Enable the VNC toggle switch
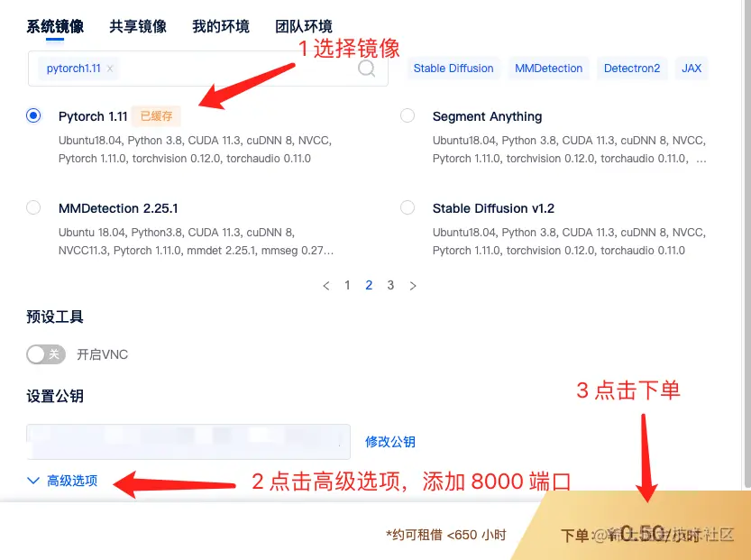The height and width of the screenshot is (560, 751). click(x=46, y=354)
